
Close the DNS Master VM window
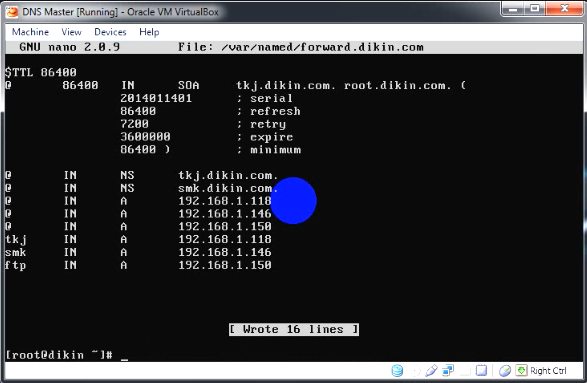pos(565,9)
